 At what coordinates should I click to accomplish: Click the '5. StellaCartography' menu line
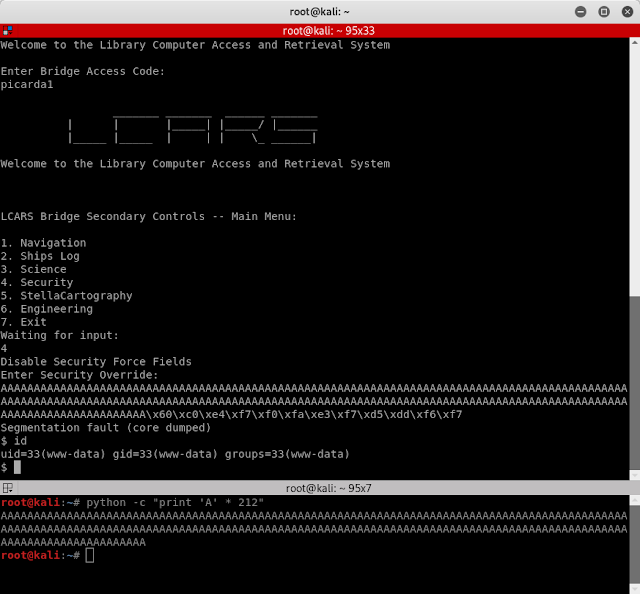click(67, 296)
